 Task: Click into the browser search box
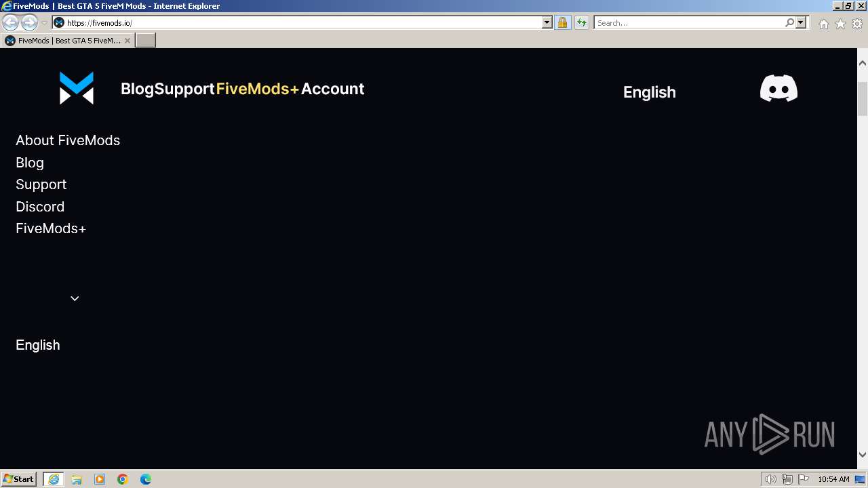688,22
